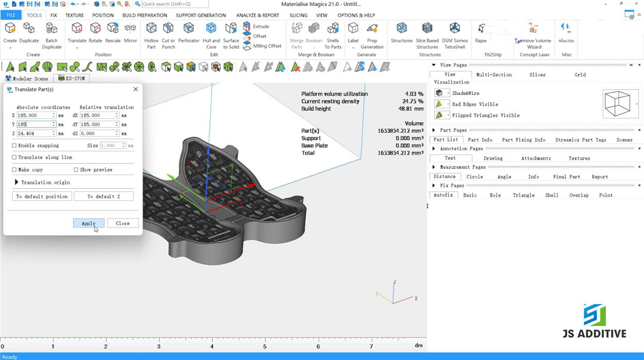
Task: Click the To default position button
Action: [42, 196]
